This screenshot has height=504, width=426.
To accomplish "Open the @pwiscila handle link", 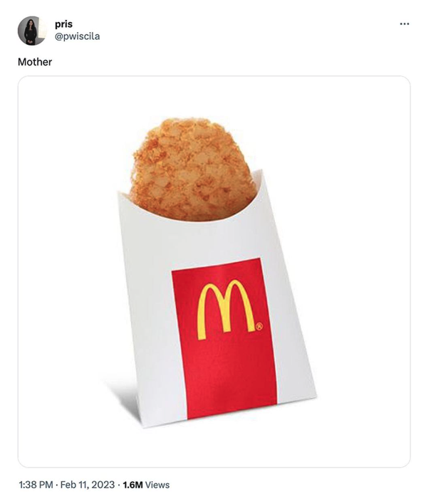I will [77, 36].
